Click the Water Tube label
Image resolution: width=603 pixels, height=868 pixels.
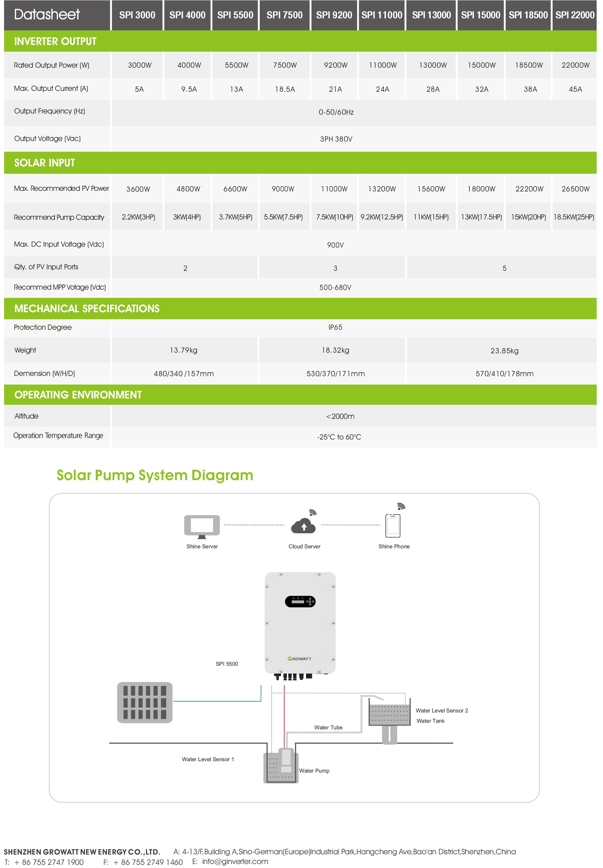[328, 728]
